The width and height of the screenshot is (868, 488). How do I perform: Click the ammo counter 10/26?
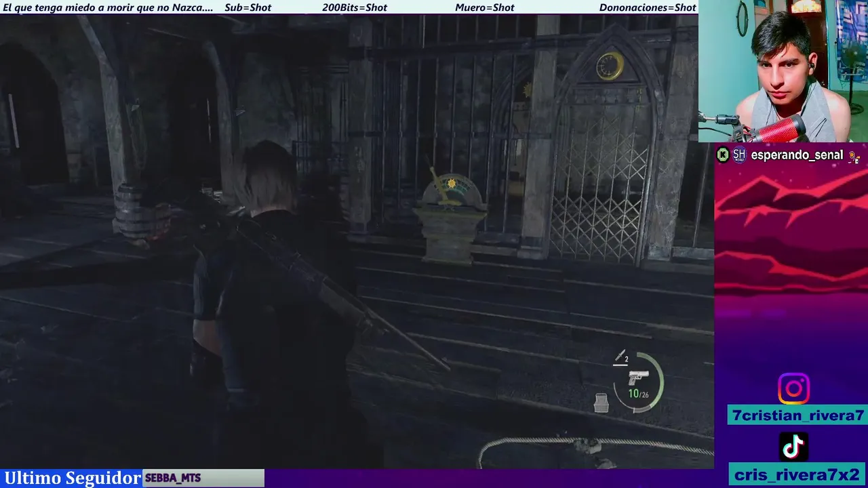(638, 393)
